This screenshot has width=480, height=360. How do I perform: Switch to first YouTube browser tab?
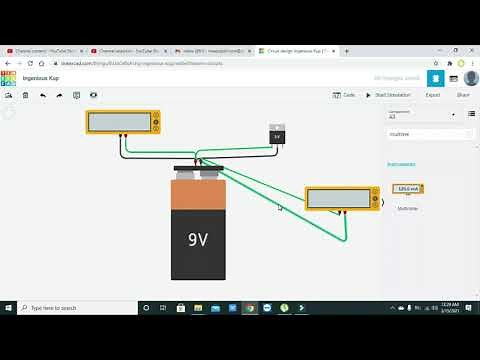tap(45, 51)
